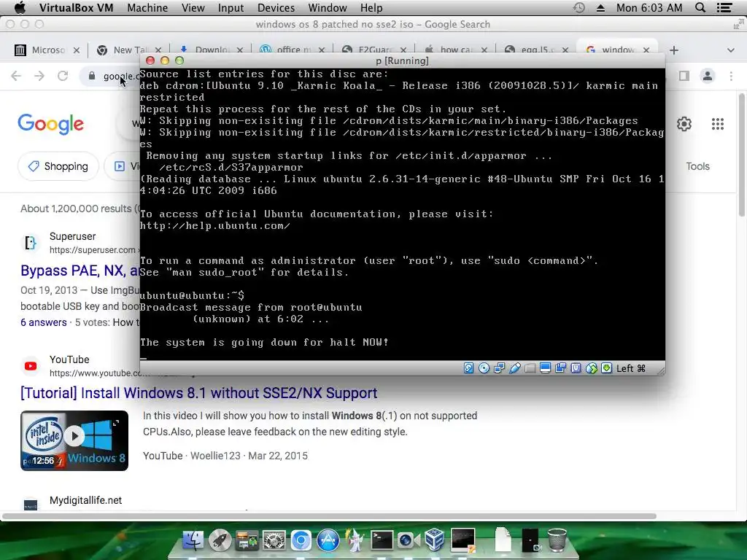
Task: Open Notification Center list icon in menu bar
Action: tap(724, 7)
